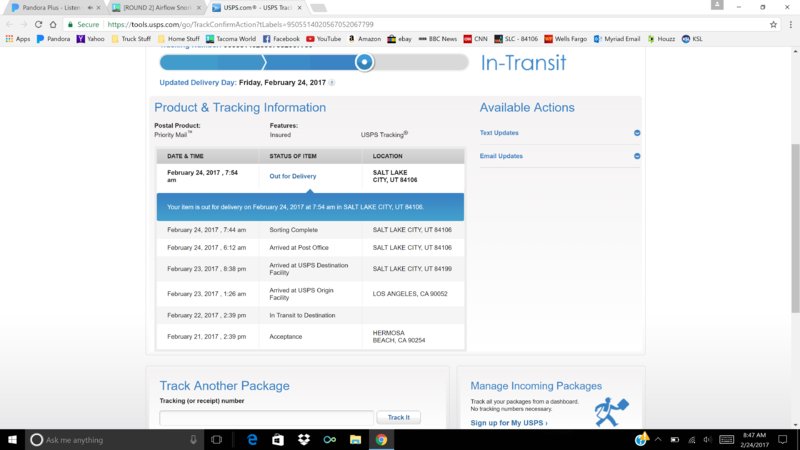
Task: Bookmark this page with the star icon
Action: pos(773,24)
